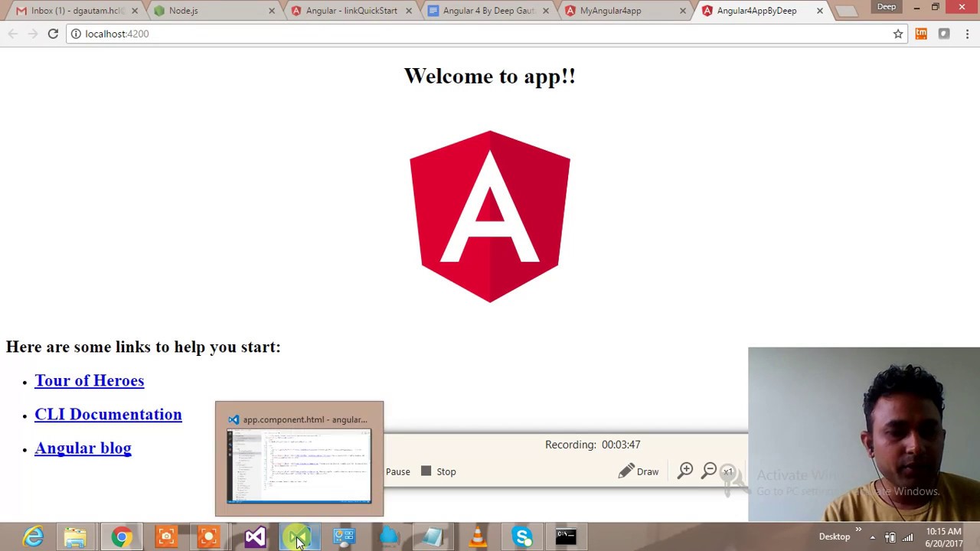This screenshot has height=551, width=980.
Task: Click the orange extension icon in the toolbar
Action: coord(921,34)
